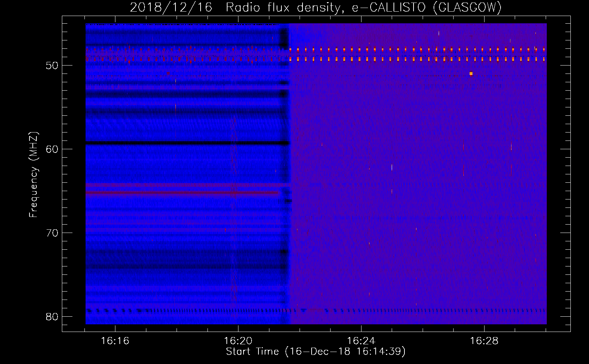Viewport: 589px width, 364px height.
Task: Click the 16:20 time tick label
Action: click(x=238, y=341)
